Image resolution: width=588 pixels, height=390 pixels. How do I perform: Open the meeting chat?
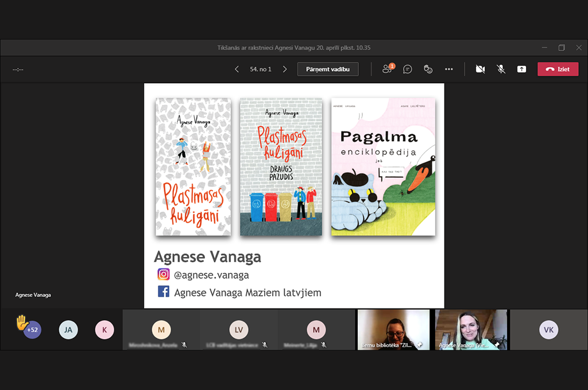408,69
